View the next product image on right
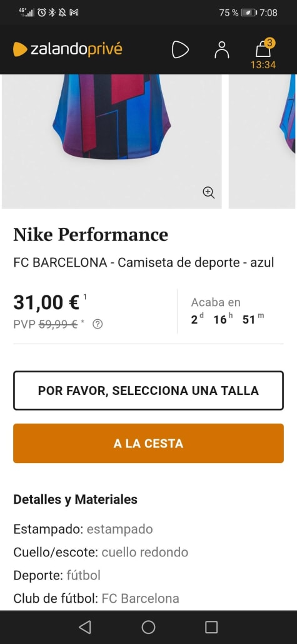 [263, 141]
